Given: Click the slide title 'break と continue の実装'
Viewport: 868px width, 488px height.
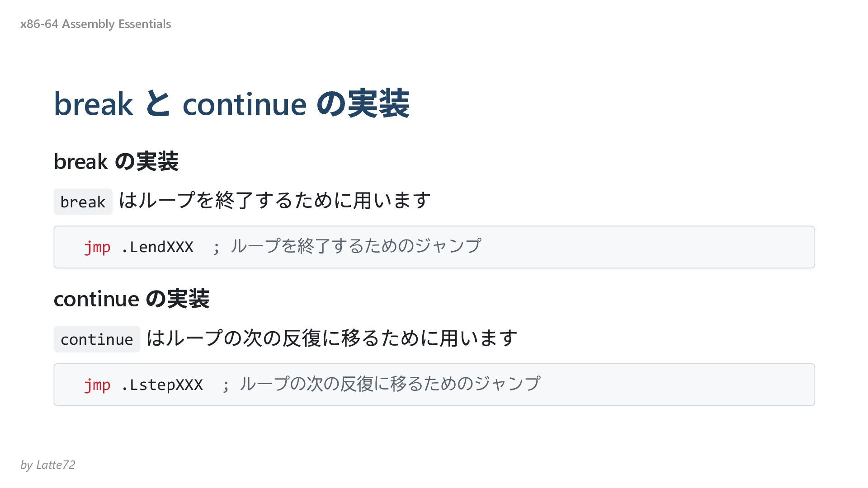Looking at the screenshot, I should point(231,104).
